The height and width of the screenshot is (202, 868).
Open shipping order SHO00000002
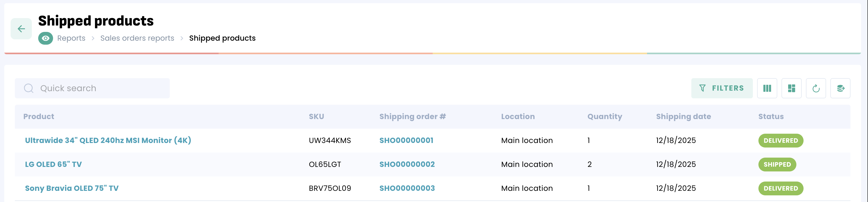pyautogui.click(x=407, y=165)
